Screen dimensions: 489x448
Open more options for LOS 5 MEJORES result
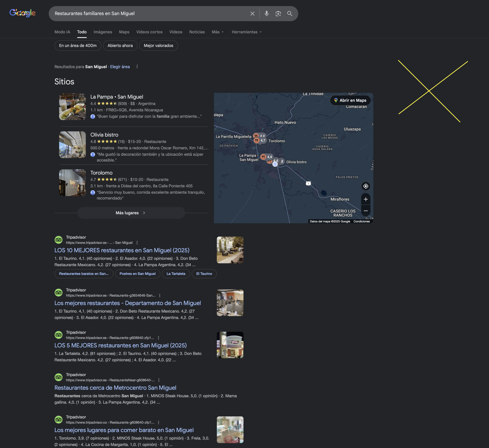[158, 338]
